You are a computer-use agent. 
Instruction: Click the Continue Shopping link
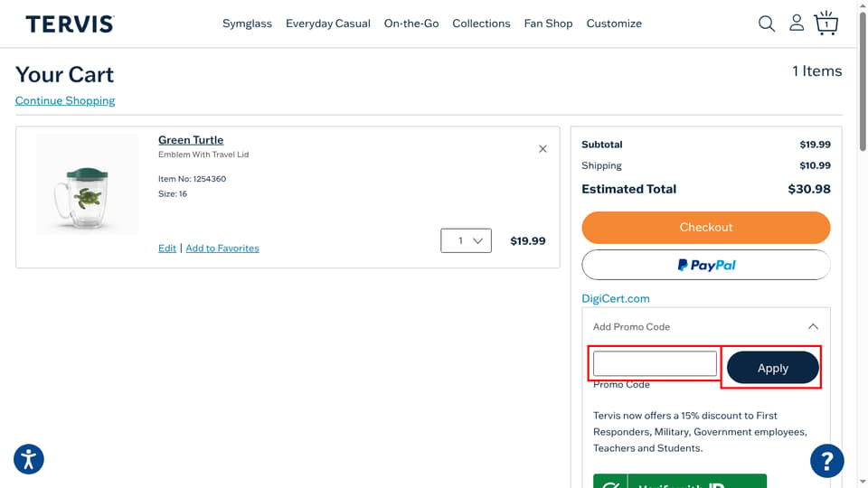pyautogui.click(x=65, y=100)
